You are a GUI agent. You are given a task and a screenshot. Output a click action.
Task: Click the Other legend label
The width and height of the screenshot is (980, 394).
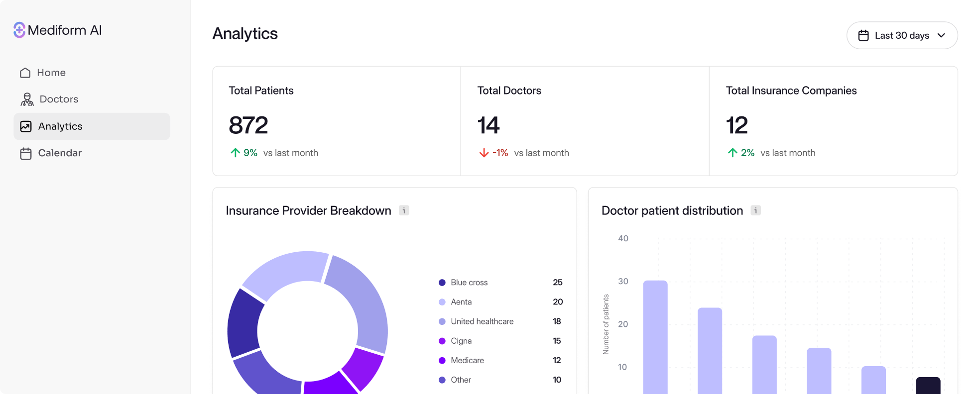461,380
